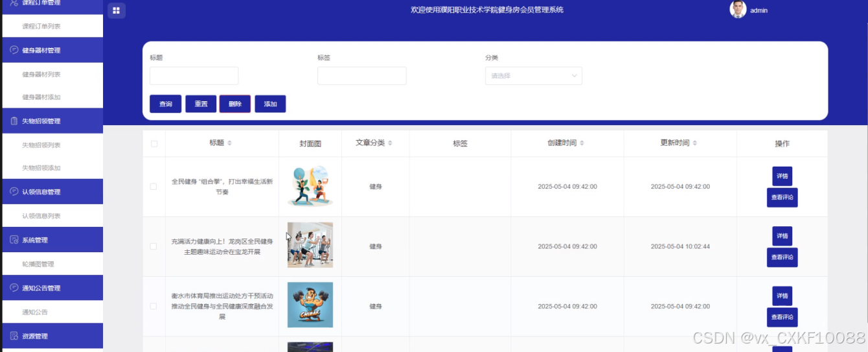Expand the 认领信息管理 menu group
Image resolution: width=868 pixels, height=352 pixels.
[x=52, y=192]
